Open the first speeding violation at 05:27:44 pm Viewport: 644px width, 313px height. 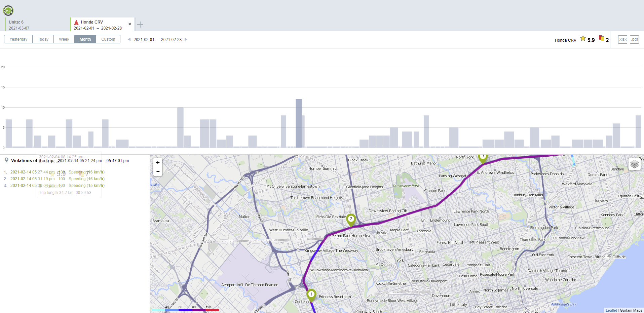point(32,172)
